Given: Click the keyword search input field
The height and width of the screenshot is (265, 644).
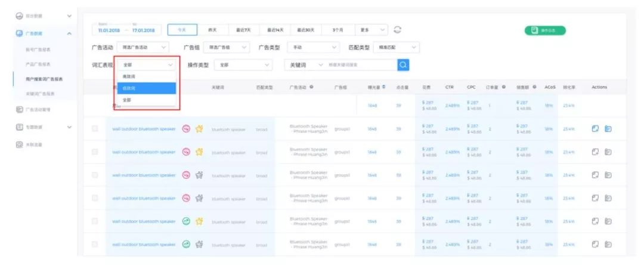Looking at the screenshot, I should pos(361,65).
